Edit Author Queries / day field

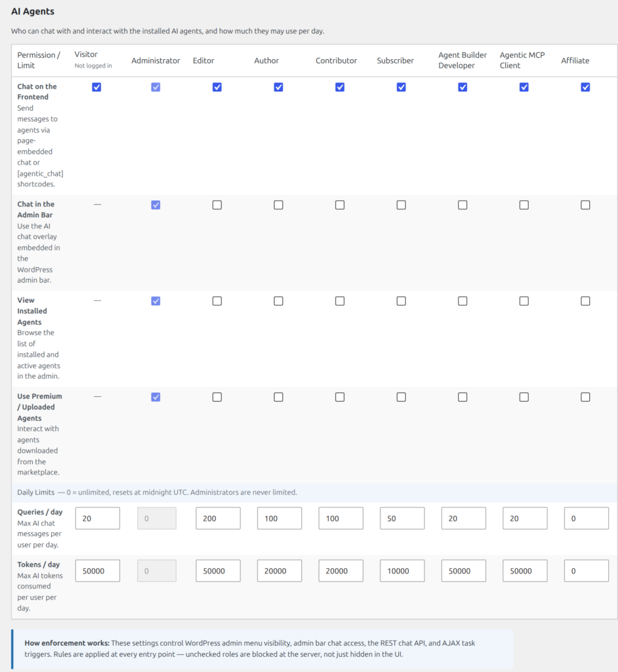(x=279, y=518)
